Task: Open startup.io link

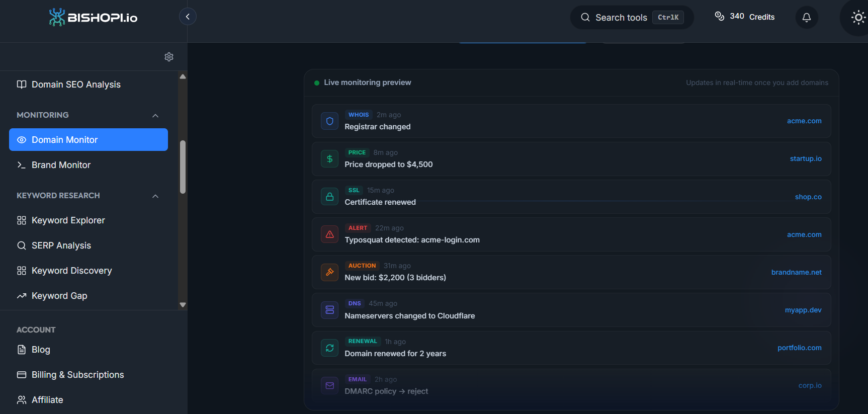Action: (806, 158)
